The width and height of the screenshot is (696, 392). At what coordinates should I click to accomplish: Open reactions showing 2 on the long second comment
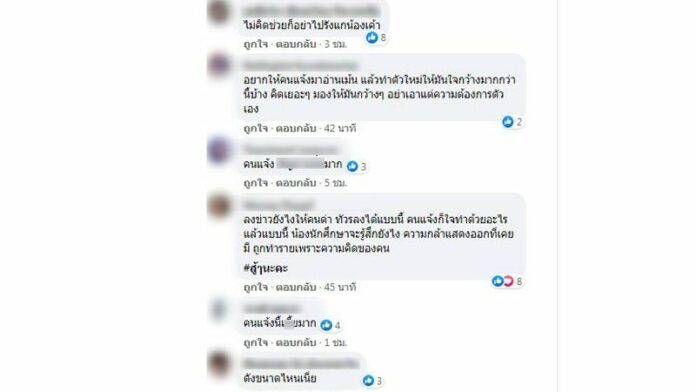pyautogui.click(x=513, y=122)
